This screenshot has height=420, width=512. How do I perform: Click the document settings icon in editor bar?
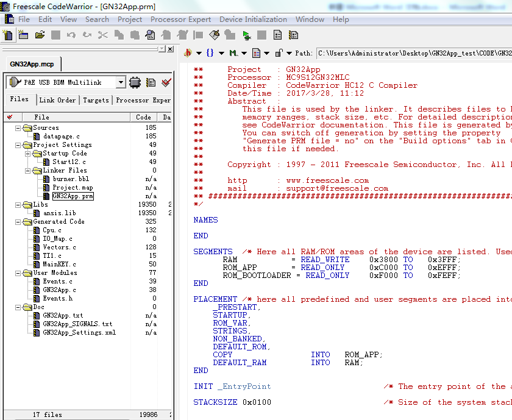coord(257,53)
